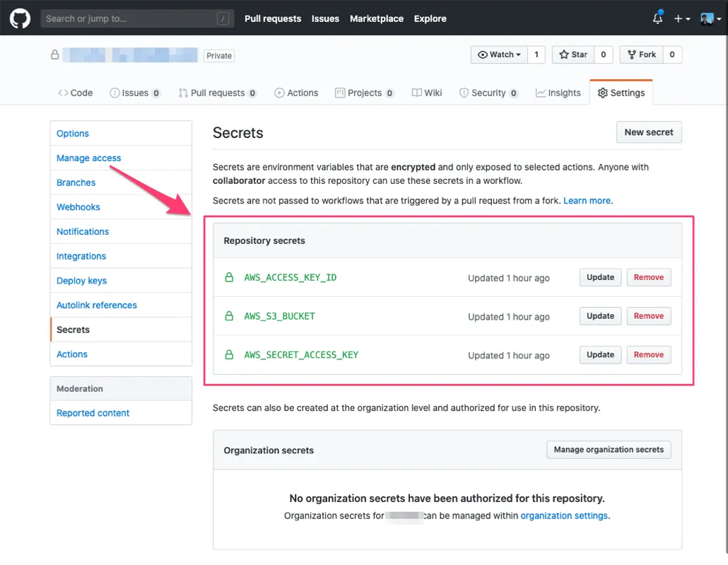The image size is (728, 565).
Task: Click lock icon beside AWS_S3_BUCKET
Action: click(x=229, y=316)
